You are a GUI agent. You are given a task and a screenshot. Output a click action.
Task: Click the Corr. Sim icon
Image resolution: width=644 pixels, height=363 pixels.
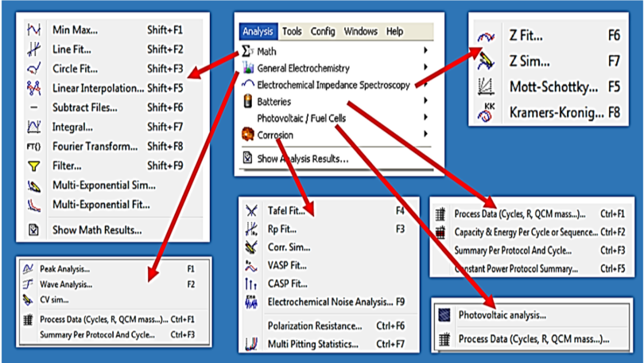(x=251, y=247)
